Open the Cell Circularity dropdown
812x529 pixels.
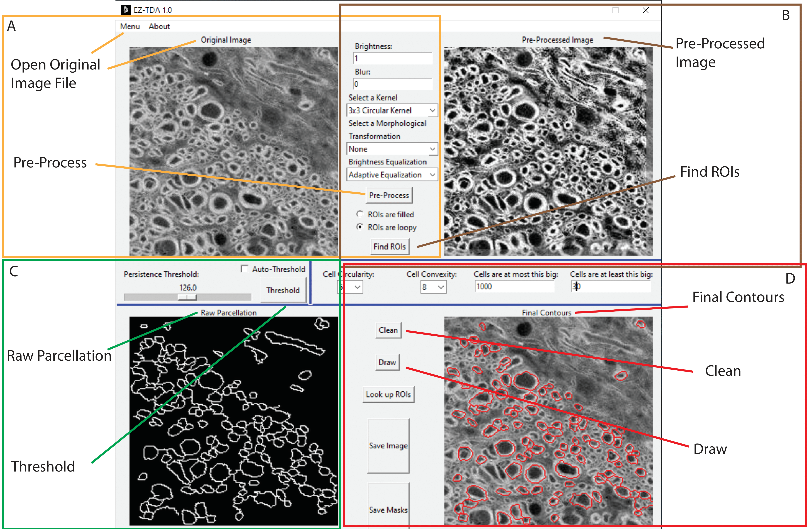point(350,287)
